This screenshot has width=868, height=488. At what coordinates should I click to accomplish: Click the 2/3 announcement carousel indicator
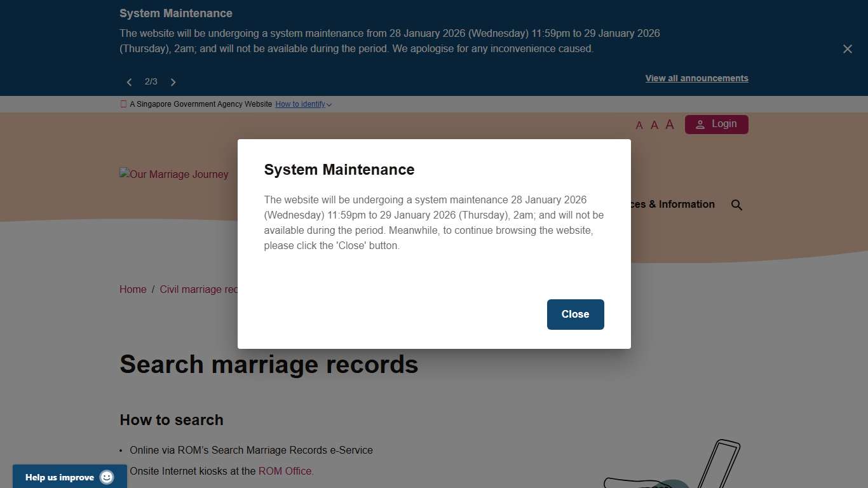coord(151,81)
